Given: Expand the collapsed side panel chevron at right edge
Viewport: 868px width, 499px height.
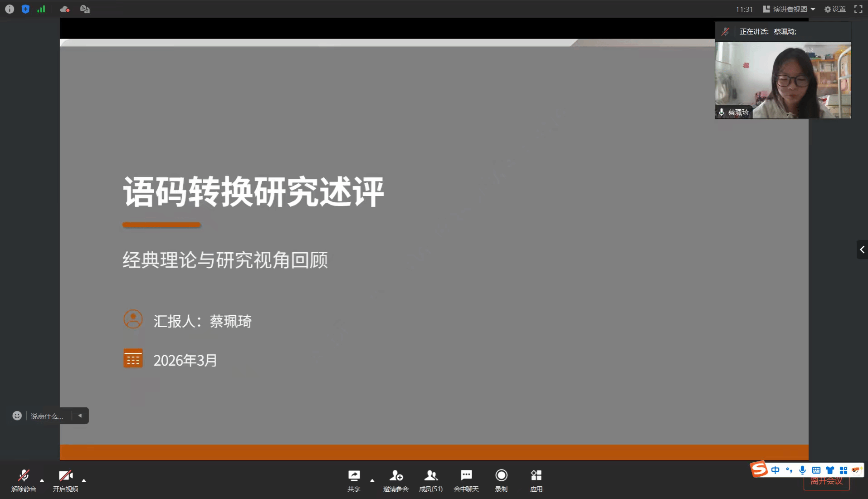Looking at the screenshot, I should pos(862,249).
